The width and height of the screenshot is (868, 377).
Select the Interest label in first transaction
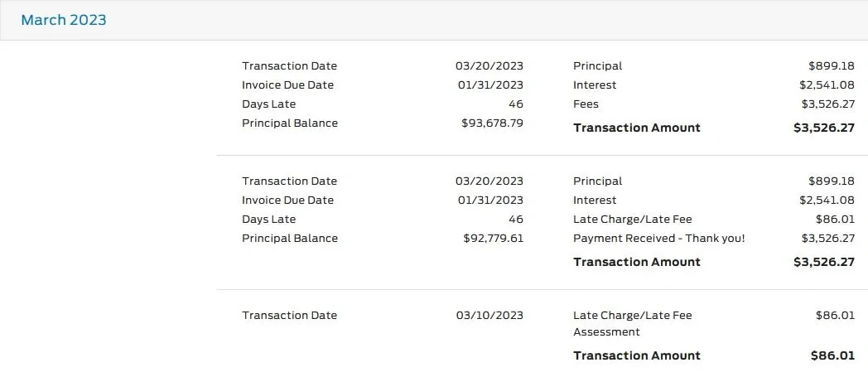(595, 85)
